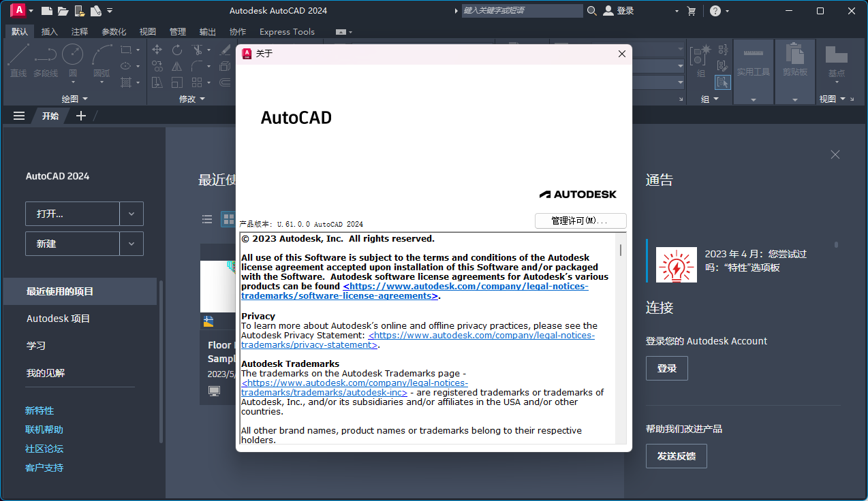This screenshot has width=868, height=501.
Task: Select the Rotate tool in Modify panel
Action: [x=177, y=50]
